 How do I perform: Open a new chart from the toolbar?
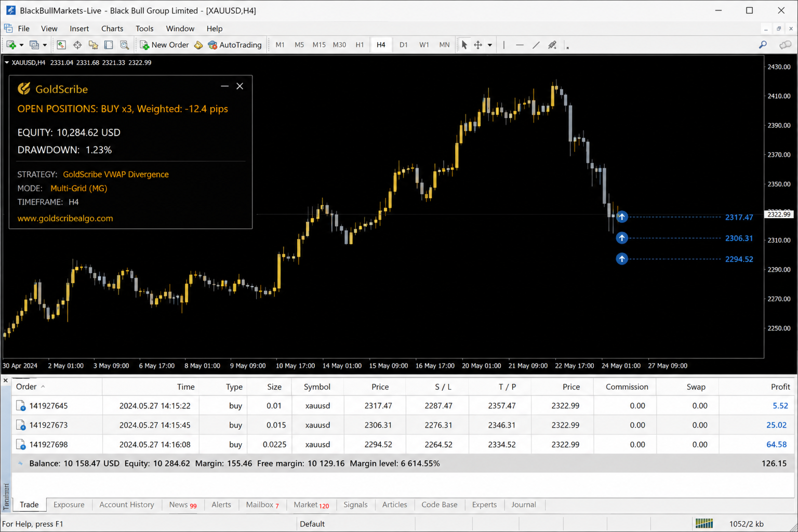11,45
